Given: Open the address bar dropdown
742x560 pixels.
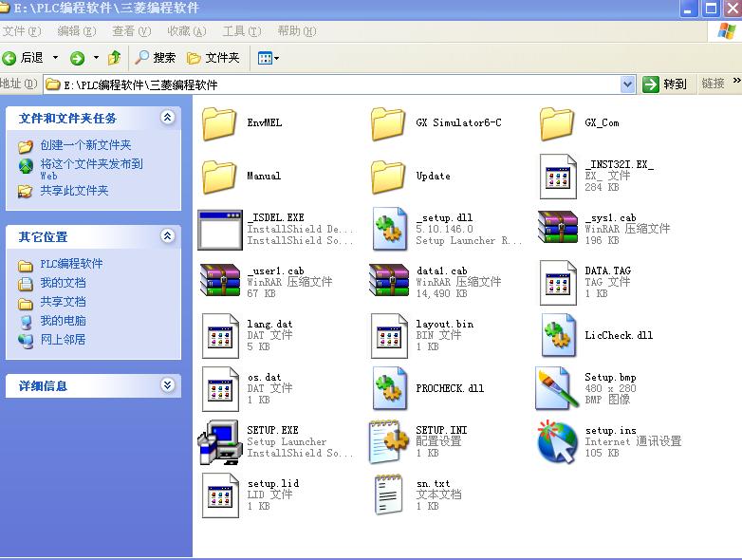Looking at the screenshot, I should click(x=627, y=84).
